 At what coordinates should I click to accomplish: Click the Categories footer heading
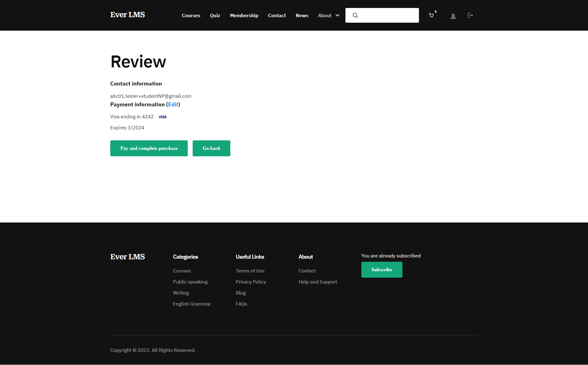coord(185,257)
